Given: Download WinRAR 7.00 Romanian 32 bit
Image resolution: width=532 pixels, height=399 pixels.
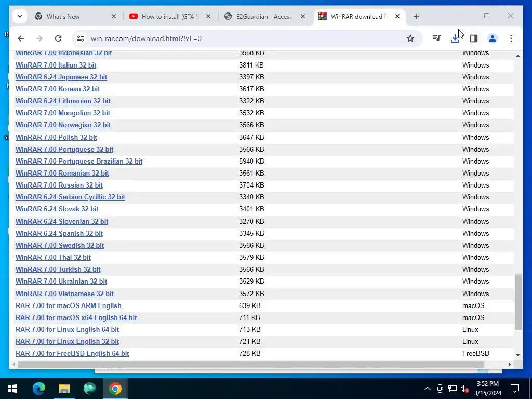Looking at the screenshot, I should (62, 173).
